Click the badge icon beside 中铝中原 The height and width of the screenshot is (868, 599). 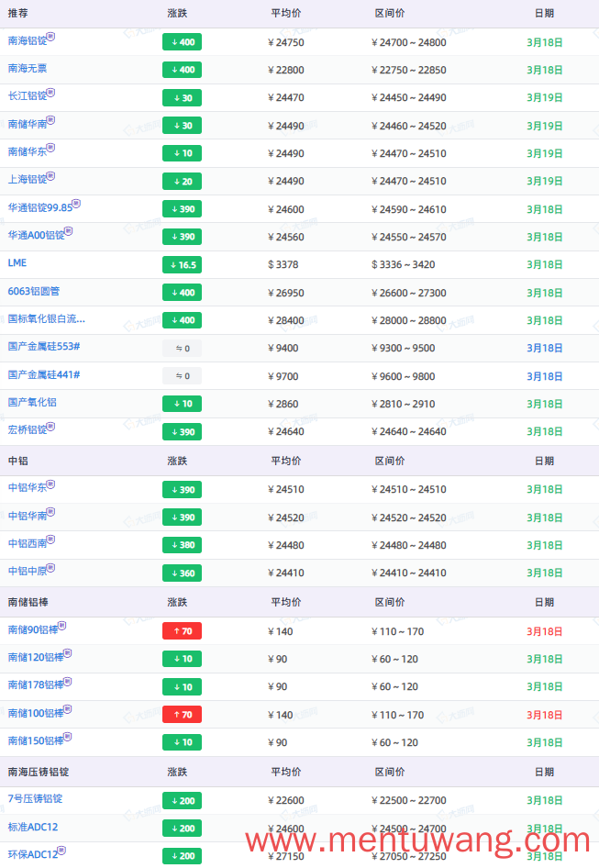[51, 568]
